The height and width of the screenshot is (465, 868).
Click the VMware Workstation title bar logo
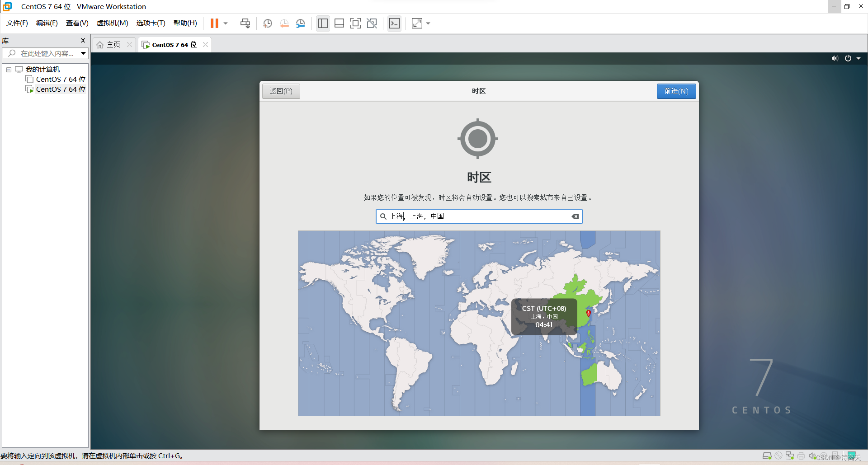pyautogui.click(x=7, y=6)
